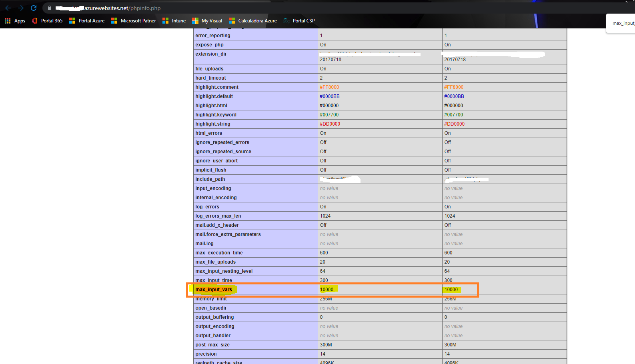Click the max_input_vars master value 10000
635x364 pixels.
coord(451,290)
